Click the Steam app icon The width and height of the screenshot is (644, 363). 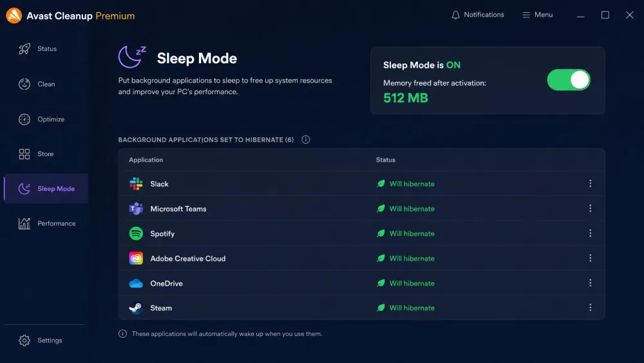136,308
